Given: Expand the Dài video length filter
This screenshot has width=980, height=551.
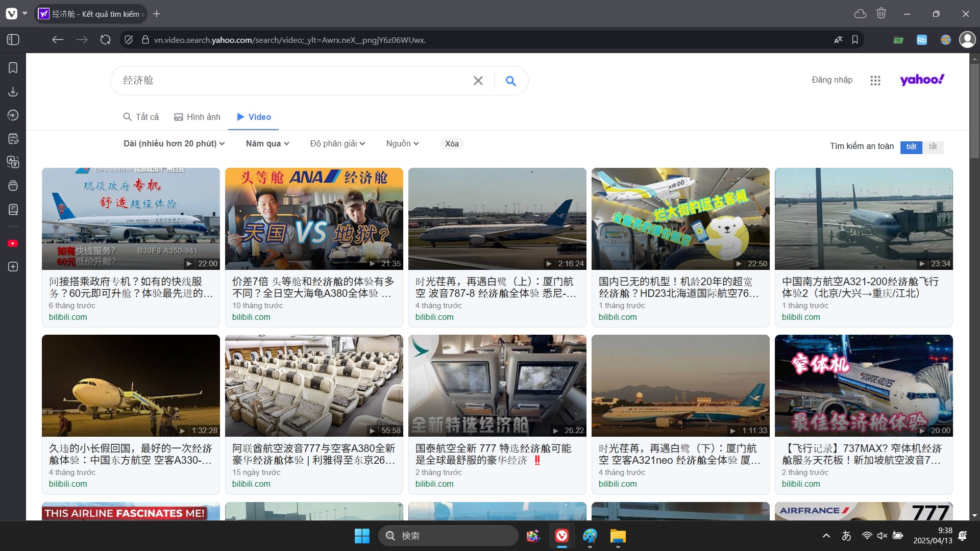Looking at the screenshot, I should point(174,144).
